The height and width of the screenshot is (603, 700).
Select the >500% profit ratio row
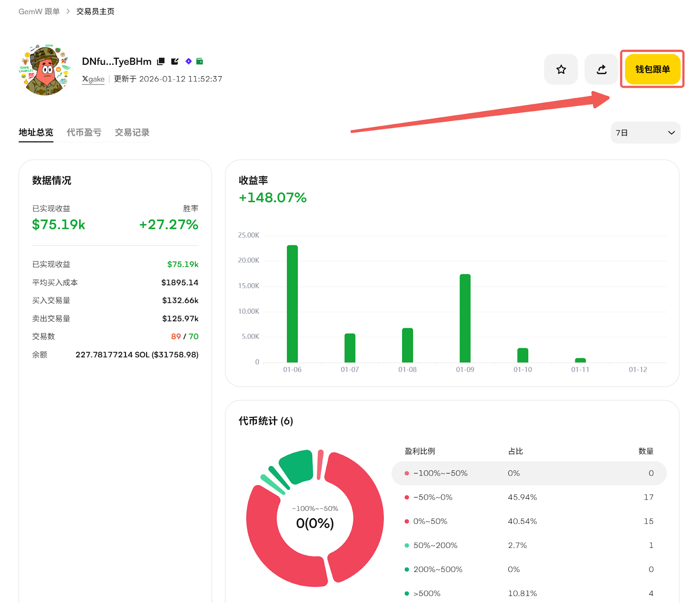click(x=528, y=593)
